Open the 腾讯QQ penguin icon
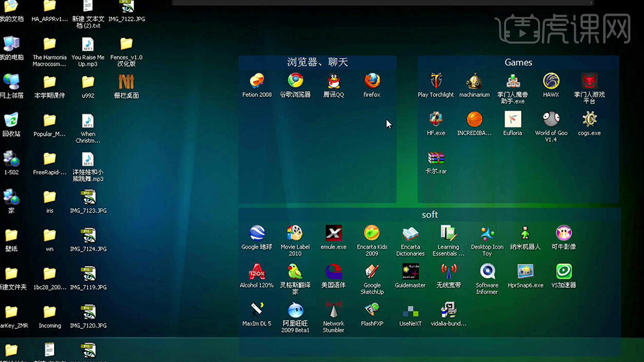The image size is (644, 362). click(334, 81)
